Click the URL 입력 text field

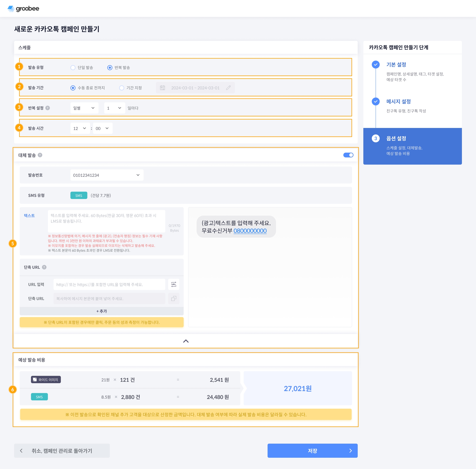pyautogui.click(x=109, y=285)
